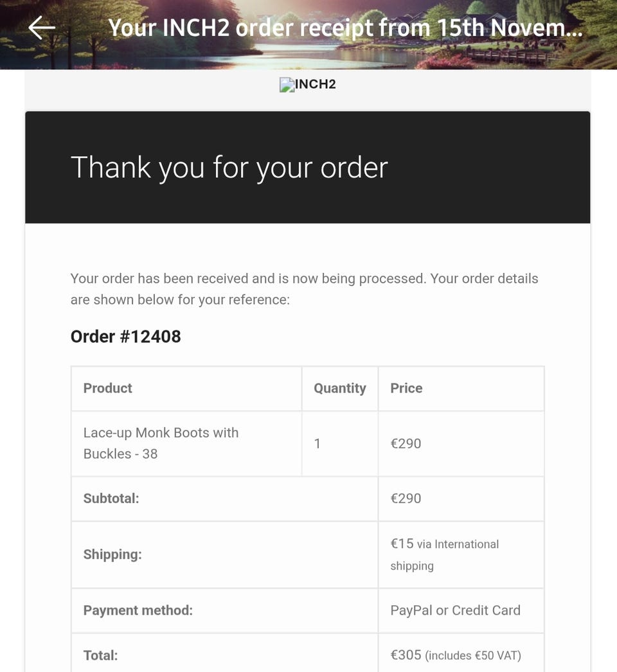Click the Total label

click(101, 655)
